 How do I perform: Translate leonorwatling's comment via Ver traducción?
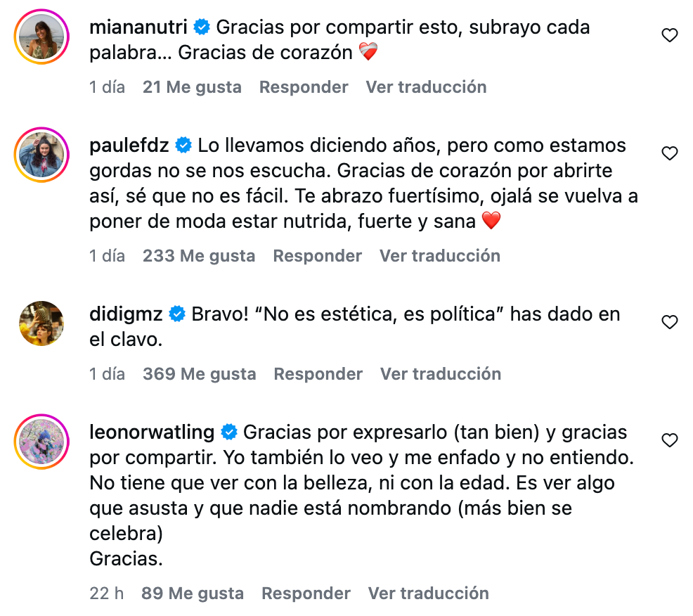pos(428,593)
